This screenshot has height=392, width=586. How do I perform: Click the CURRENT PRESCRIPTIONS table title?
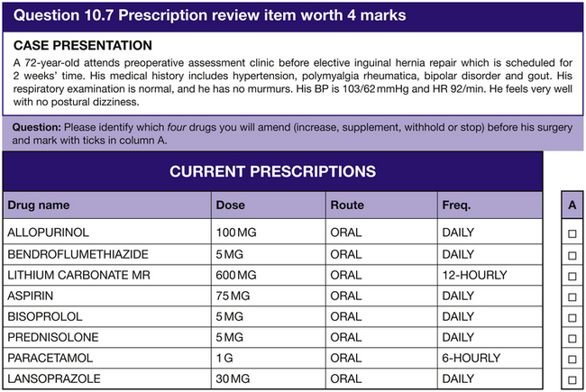pyautogui.click(x=272, y=171)
